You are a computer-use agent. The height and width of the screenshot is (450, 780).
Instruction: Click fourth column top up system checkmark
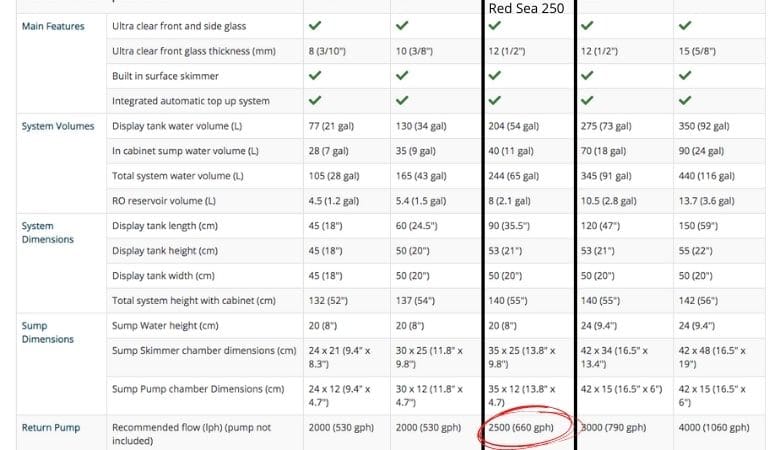[587, 100]
